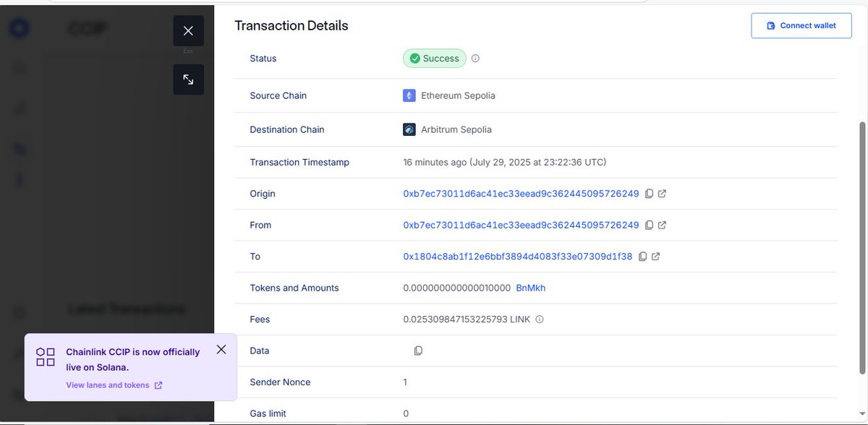Open From address in external explorer

point(662,225)
